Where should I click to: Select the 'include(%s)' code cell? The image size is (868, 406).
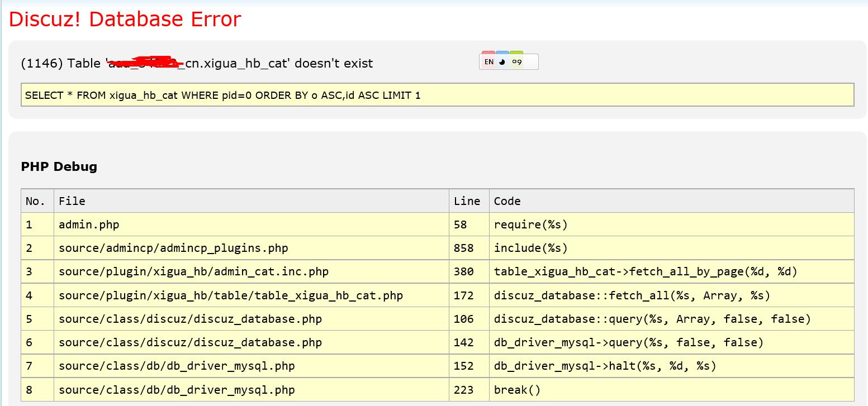point(672,248)
